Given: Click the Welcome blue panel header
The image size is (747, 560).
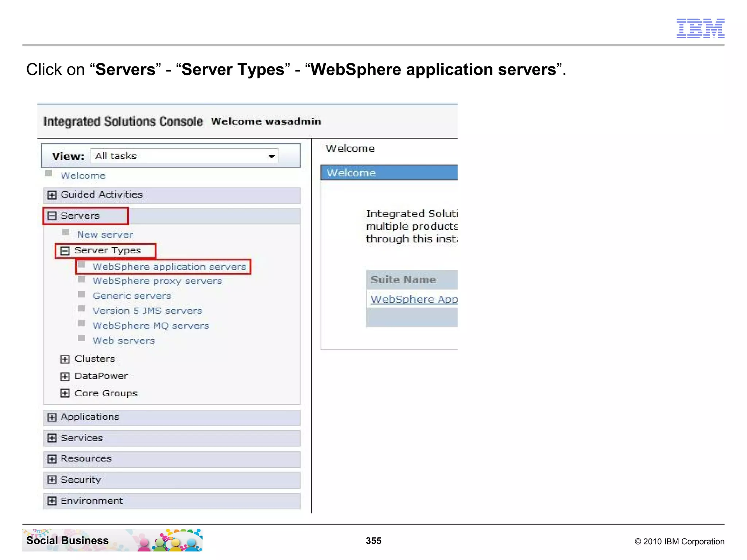Looking at the screenshot, I should click(389, 173).
